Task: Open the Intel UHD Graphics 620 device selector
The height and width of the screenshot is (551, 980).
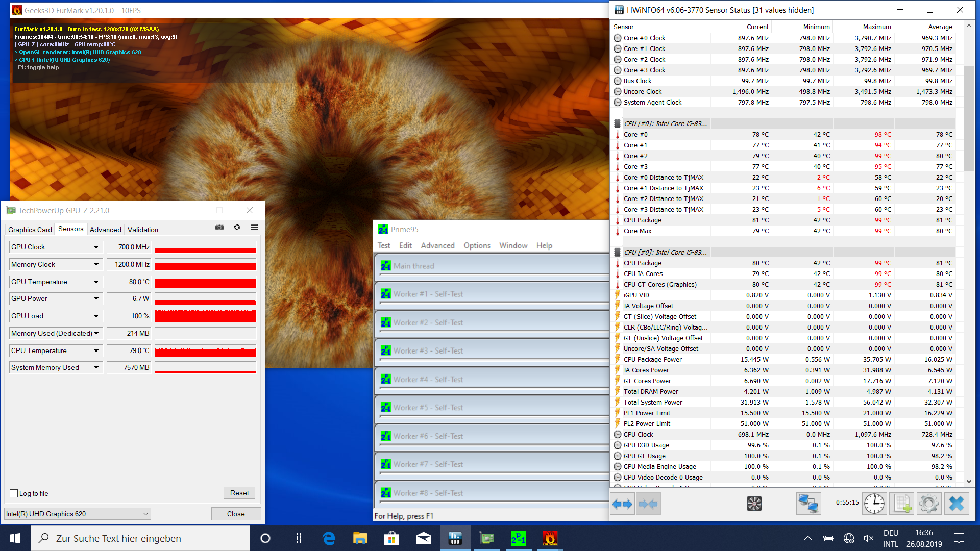Action: click(x=78, y=514)
